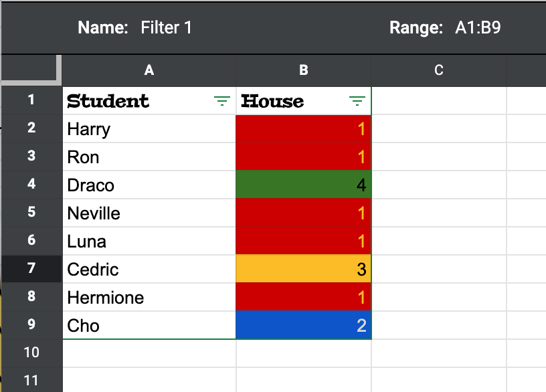Click Ron's red House cell
Viewport: 546px width, 392px height.
(304, 157)
